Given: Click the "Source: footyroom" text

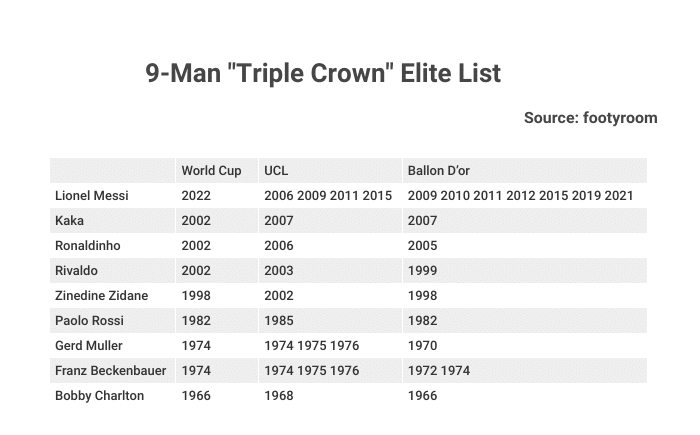Looking at the screenshot, I should (591, 118).
